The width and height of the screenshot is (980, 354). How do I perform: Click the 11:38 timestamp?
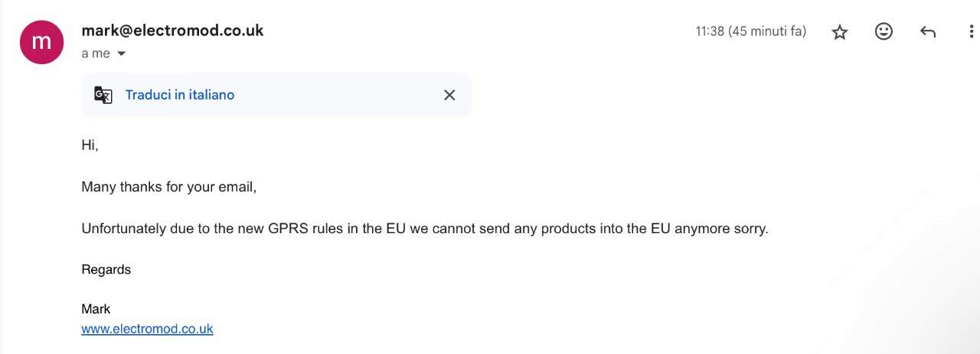[750, 31]
